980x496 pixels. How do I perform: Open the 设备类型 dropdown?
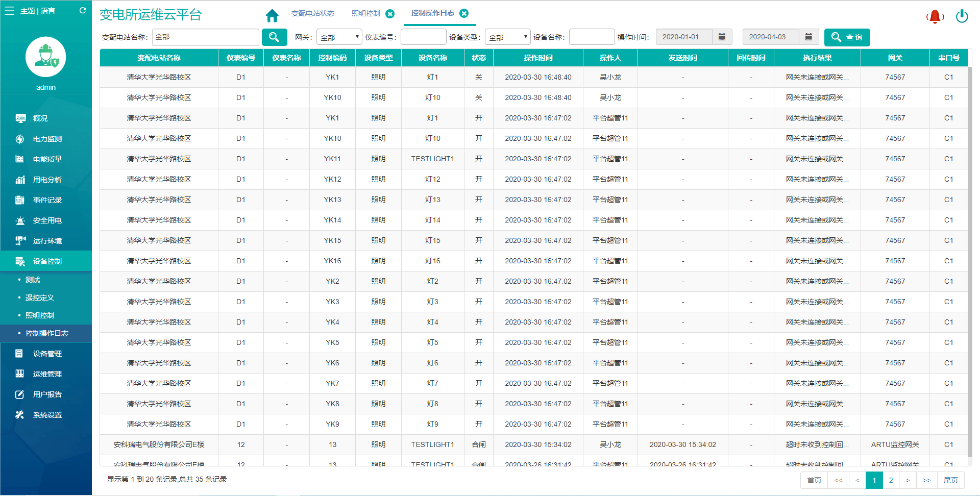tap(507, 37)
